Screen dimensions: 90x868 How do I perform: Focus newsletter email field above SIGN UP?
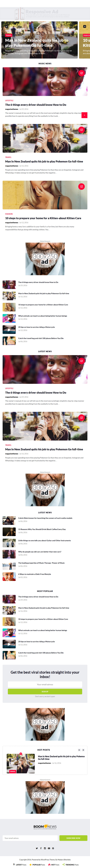point(45,684)
